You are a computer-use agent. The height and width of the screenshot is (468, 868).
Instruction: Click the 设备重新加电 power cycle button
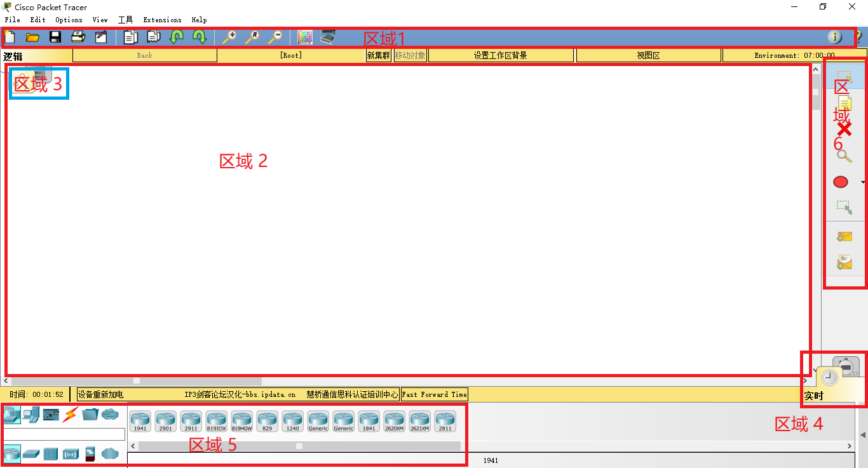point(100,394)
